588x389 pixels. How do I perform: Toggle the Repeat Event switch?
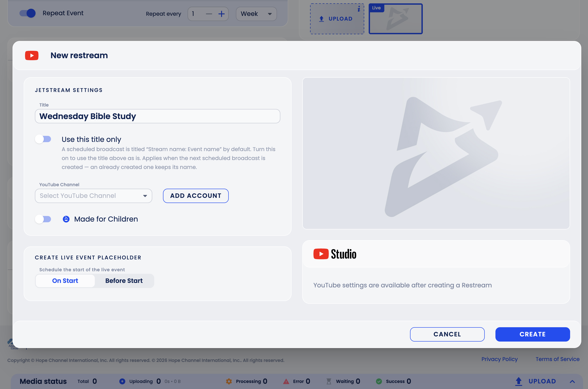(27, 13)
